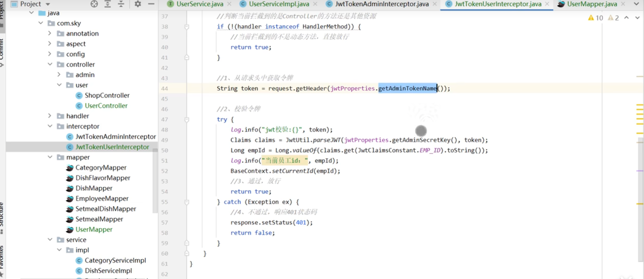Select EmployeeMapper in the project tree
644x279 pixels.
[102, 198]
